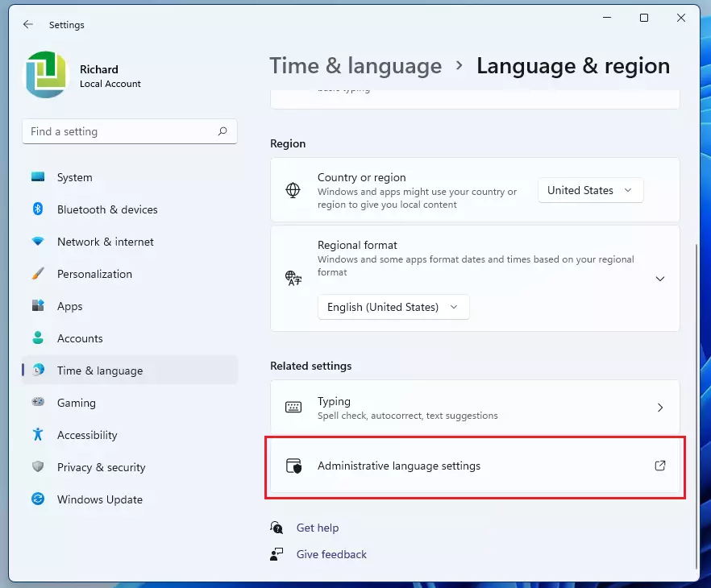
Task: Click the Regional format language icon
Action: (293, 278)
